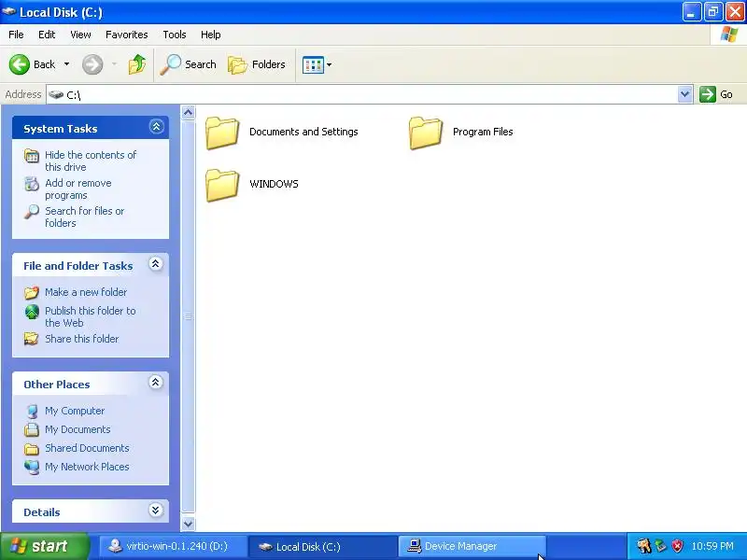The image size is (747, 560).
Task: Click the Local Disk title bar drive icon
Action: (9, 11)
